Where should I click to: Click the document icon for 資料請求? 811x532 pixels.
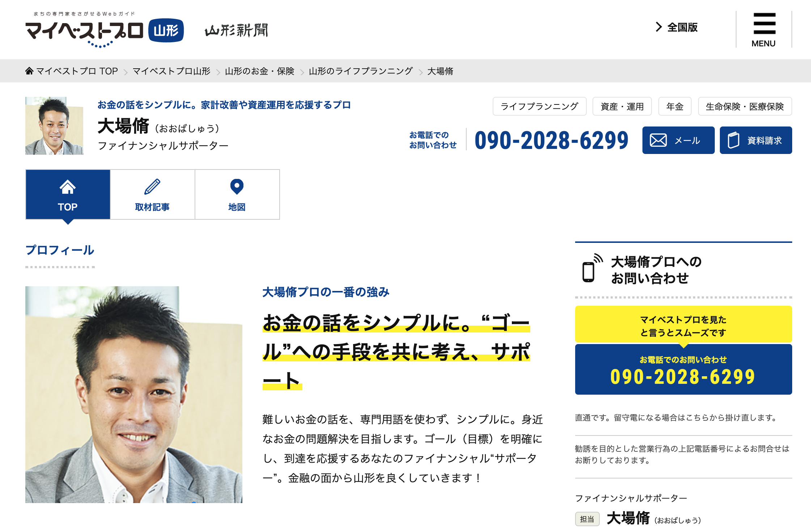coord(733,140)
